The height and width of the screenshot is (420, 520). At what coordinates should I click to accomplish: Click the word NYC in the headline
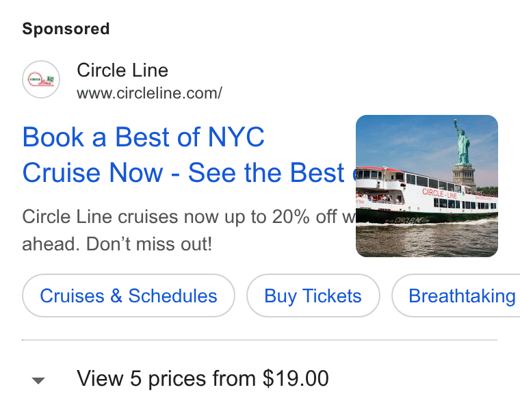pos(236,137)
